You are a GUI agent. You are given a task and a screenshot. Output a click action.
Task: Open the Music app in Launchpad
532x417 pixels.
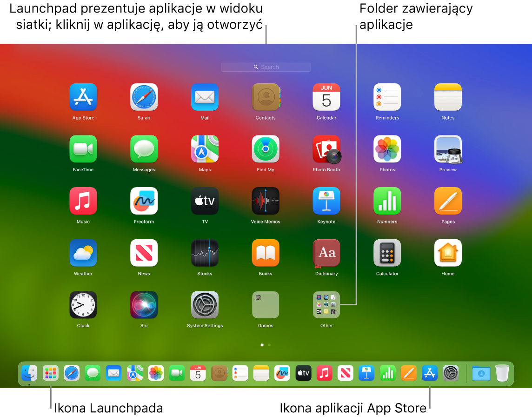(x=83, y=201)
